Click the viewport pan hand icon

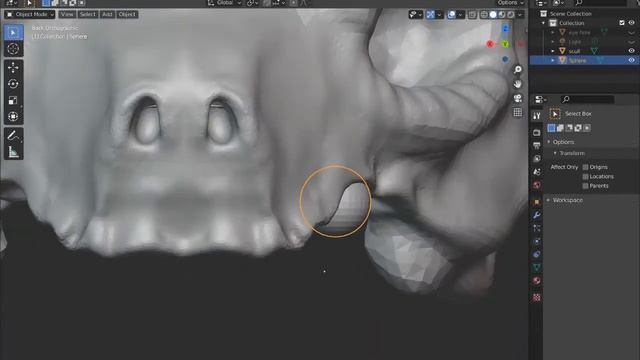tap(518, 84)
